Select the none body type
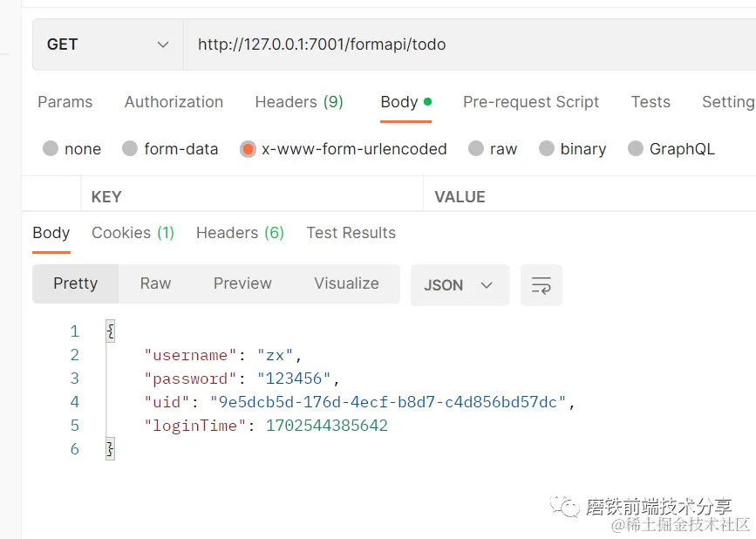This screenshot has width=756, height=539. 72,148
